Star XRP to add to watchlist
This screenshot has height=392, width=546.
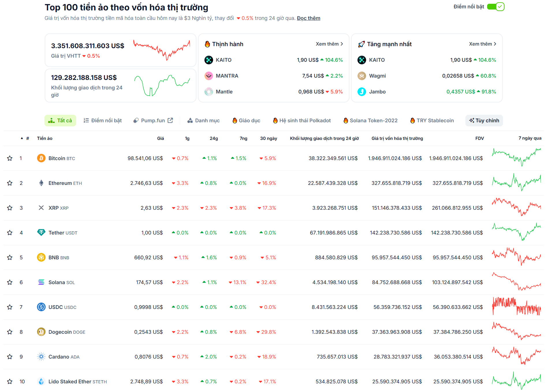coord(10,208)
